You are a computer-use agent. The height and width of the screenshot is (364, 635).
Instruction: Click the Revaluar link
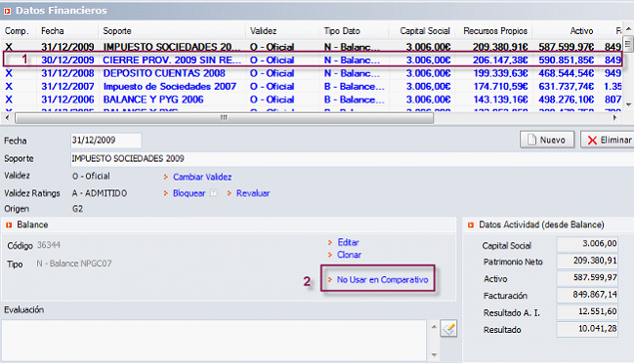tap(253, 193)
